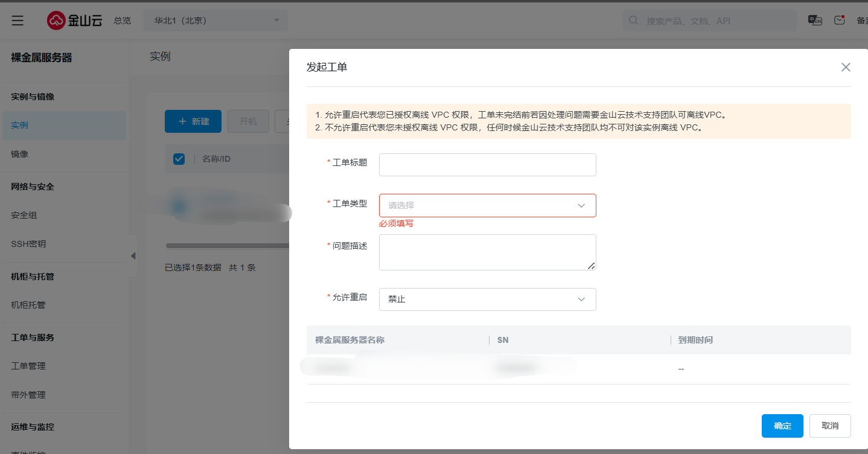Collapse the sidebar with arrow handle
The width and height of the screenshot is (868, 454).
coord(133,256)
